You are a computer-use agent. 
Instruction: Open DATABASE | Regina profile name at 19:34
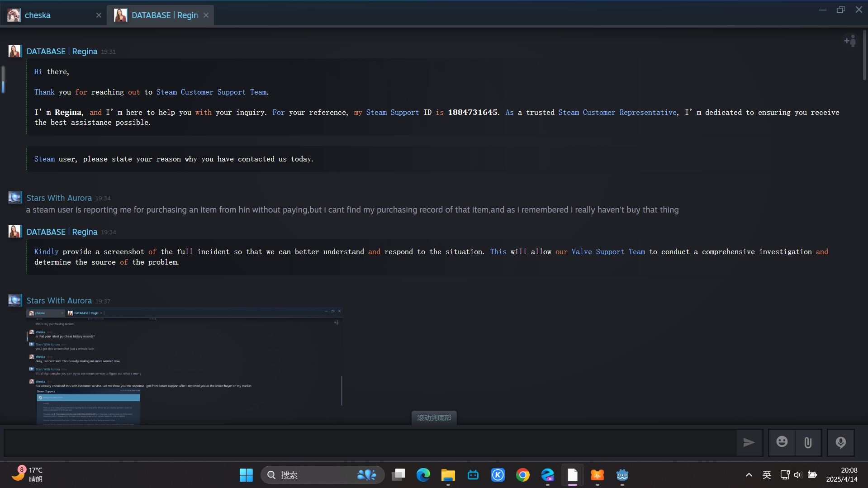pyautogui.click(x=62, y=232)
